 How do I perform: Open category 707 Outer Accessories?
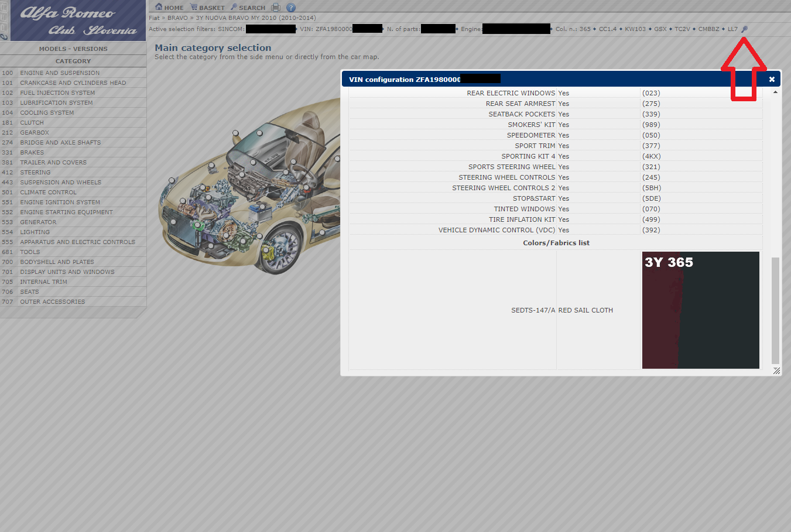(x=73, y=301)
